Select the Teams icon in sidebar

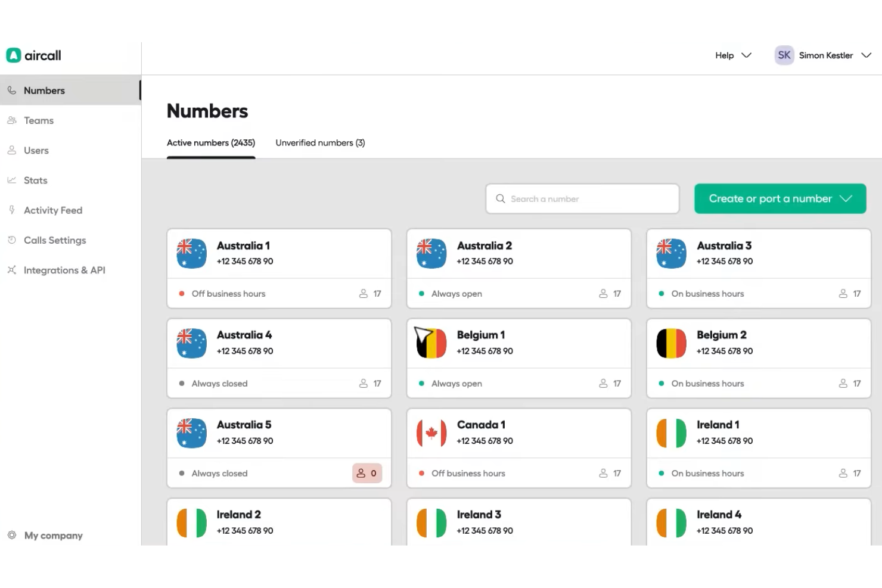(12, 120)
